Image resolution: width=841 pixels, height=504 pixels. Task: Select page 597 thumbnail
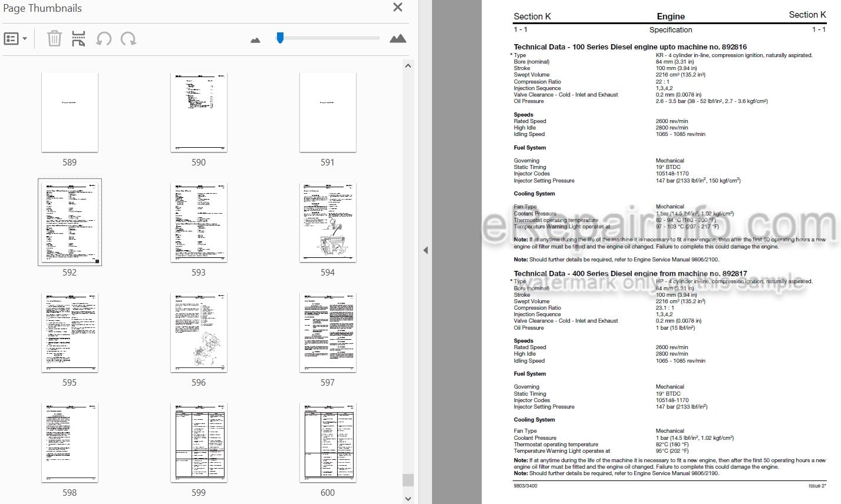coord(328,333)
